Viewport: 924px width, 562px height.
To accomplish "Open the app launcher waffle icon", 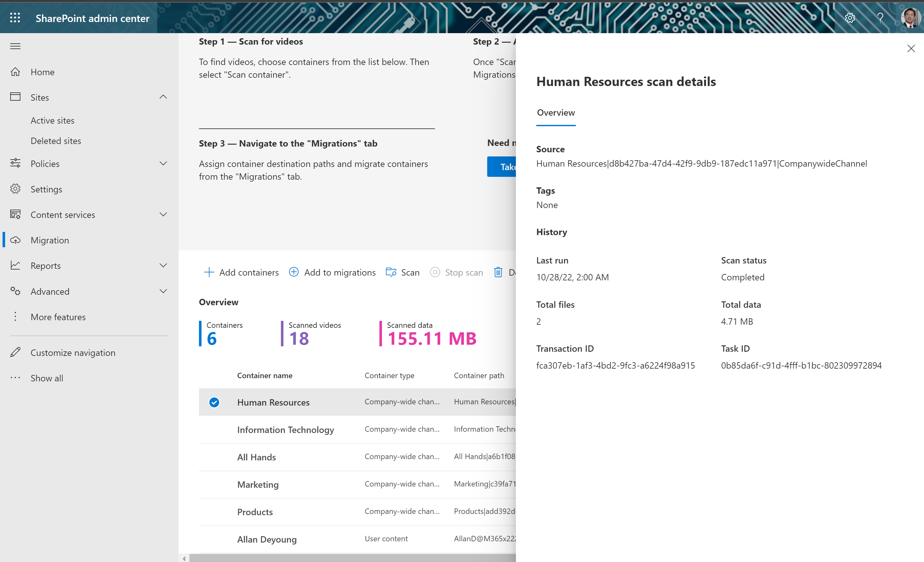I will [x=15, y=18].
